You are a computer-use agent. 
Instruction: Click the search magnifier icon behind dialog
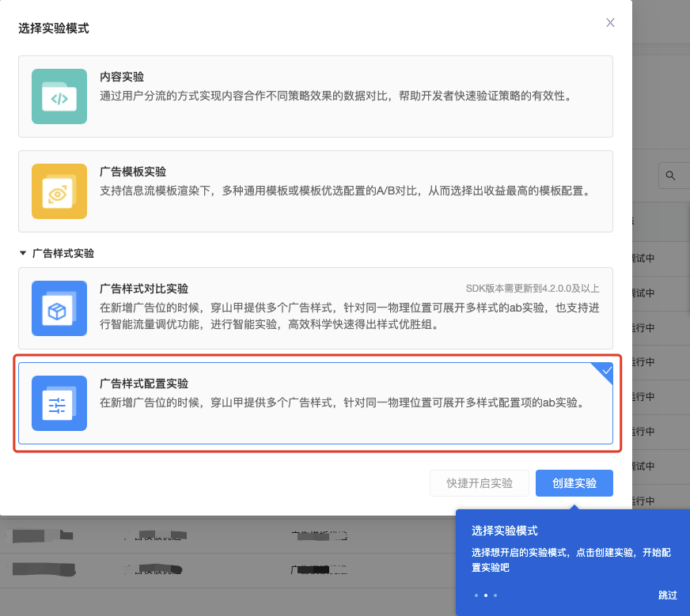coord(670,176)
